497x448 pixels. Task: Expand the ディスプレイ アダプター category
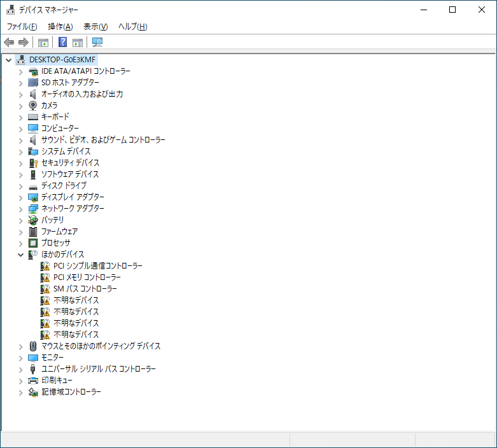point(21,198)
